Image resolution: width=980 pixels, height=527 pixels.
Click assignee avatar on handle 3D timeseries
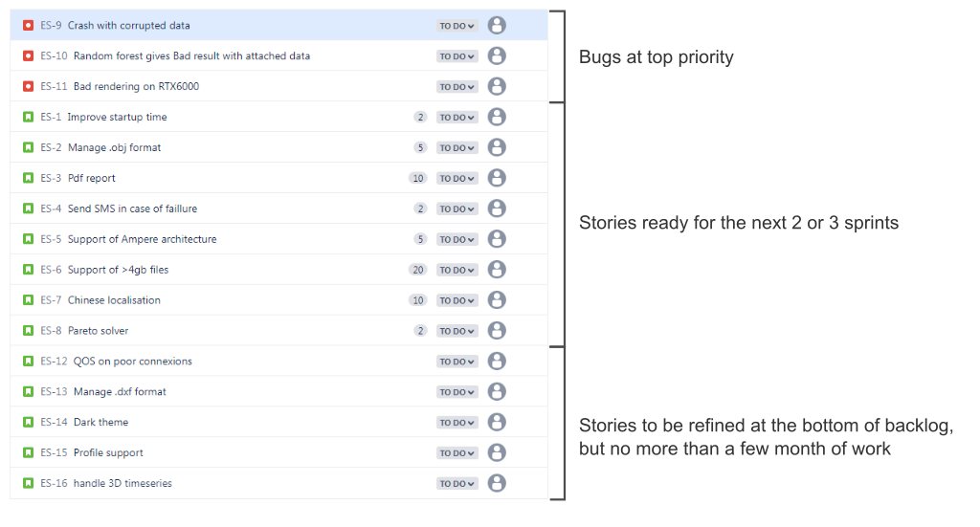497,484
